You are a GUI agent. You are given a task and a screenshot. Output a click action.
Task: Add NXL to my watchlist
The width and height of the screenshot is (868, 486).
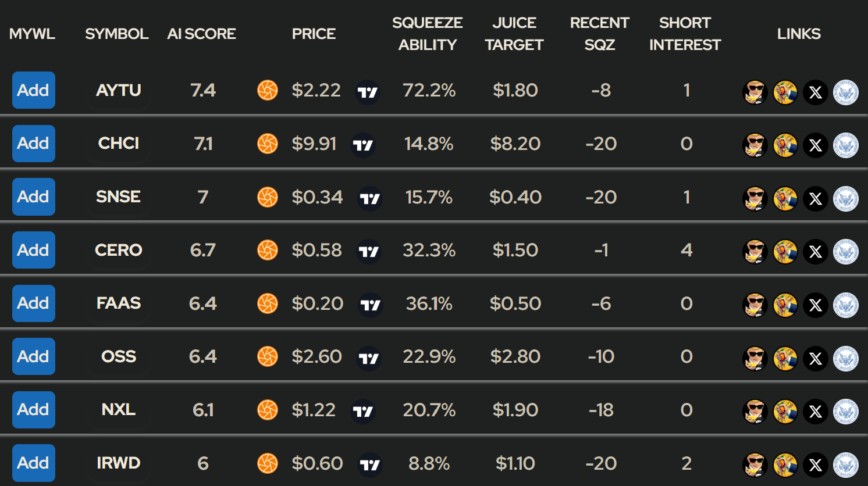point(34,410)
